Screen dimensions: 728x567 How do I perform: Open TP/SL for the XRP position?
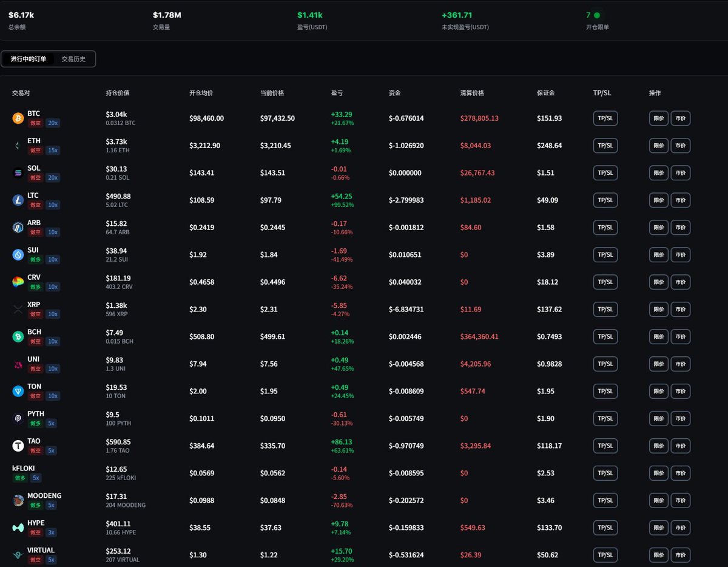point(605,310)
